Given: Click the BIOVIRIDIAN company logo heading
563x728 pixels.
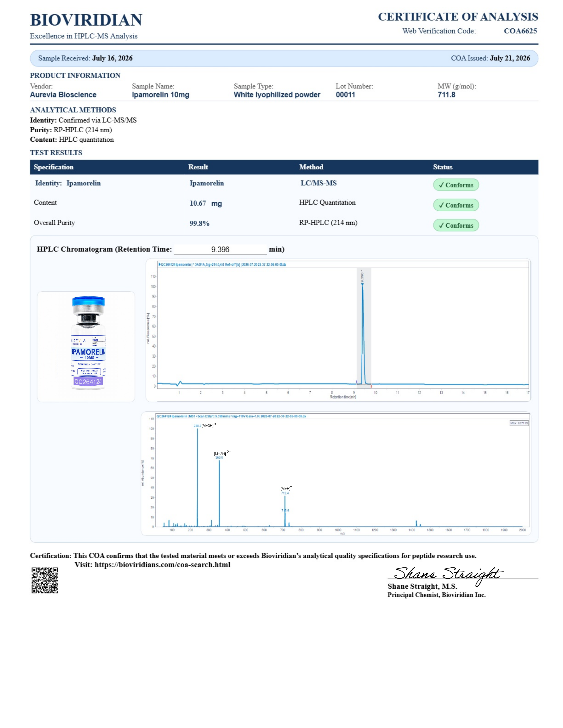Looking at the screenshot, I should click(86, 20).
